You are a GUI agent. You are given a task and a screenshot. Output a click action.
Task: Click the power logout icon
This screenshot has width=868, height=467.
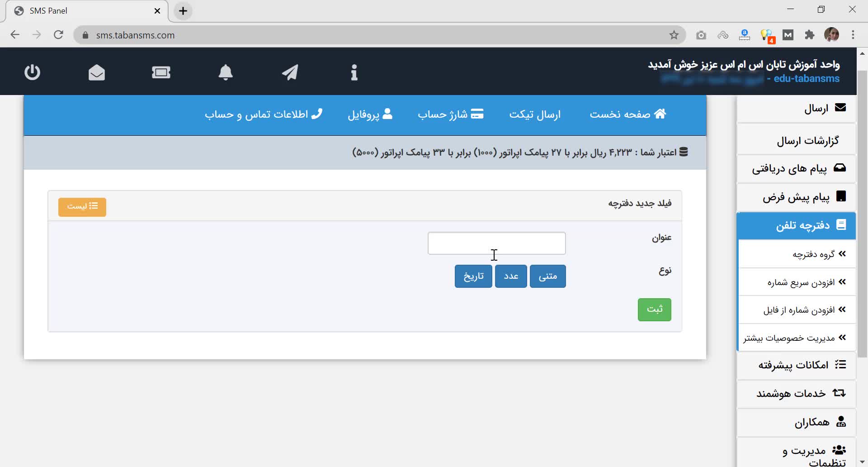click(x=32, y=72)
